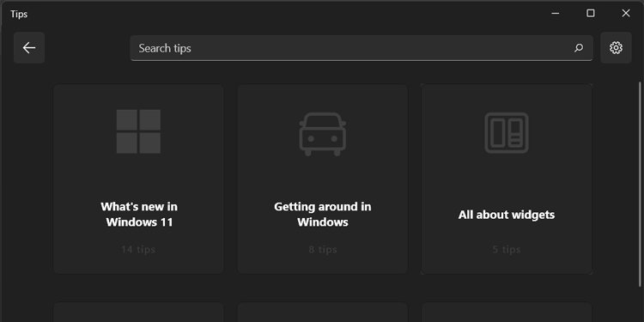Viewport: 644px width, 322px height.
Task: Click the Windows logo tile icon
Action: [x=138, y=131]
